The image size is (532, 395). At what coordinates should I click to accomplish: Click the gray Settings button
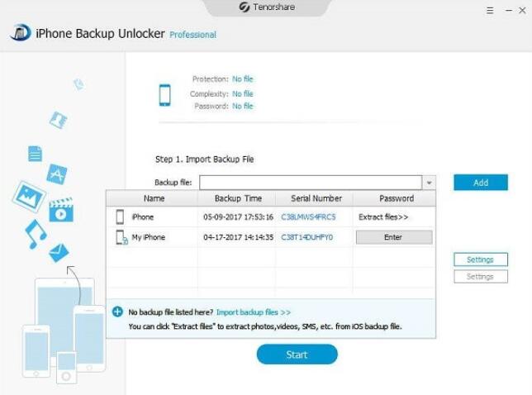coord(481,277)
